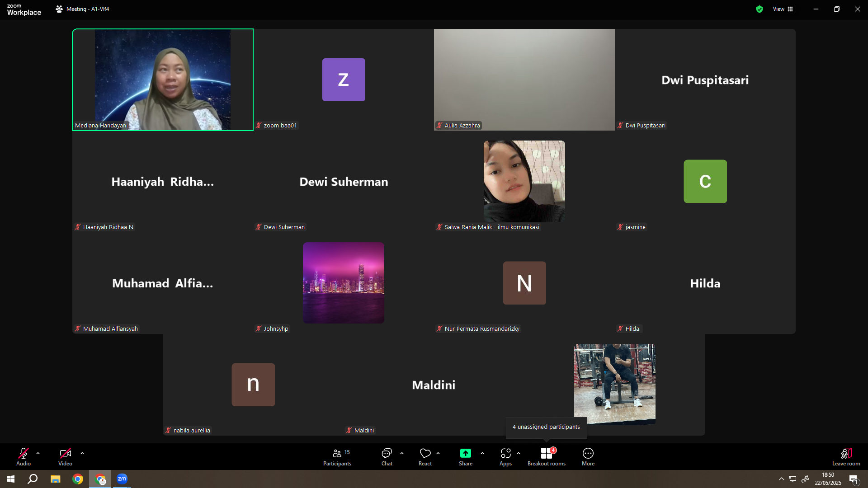Image resolution: width=868 pixels, height=488 pixels.
Task: Click the green encryption shield icon
Action: [x=759, y=9]
